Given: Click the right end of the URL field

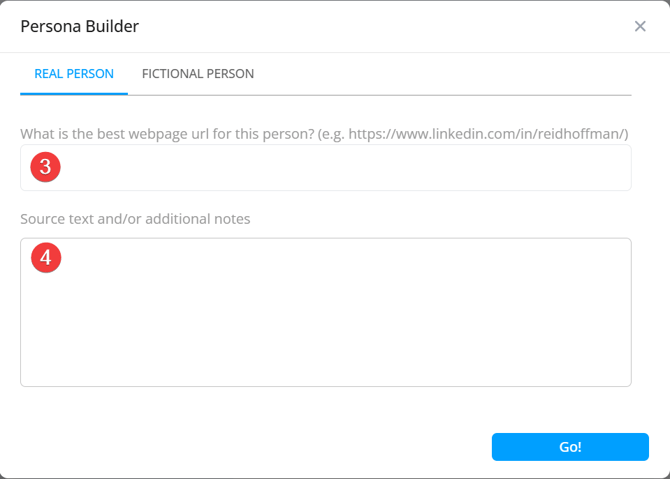Looking at the screenshot, I should coord(615,168).
